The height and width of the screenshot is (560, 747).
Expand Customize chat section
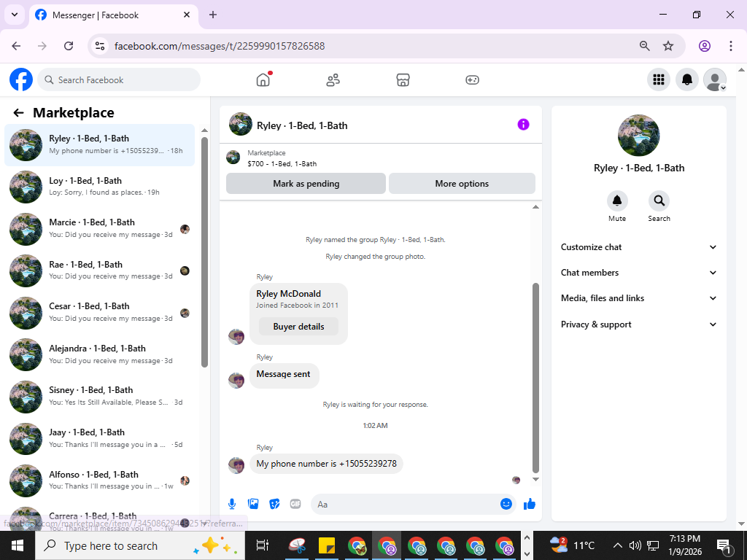tap(638, 247)
